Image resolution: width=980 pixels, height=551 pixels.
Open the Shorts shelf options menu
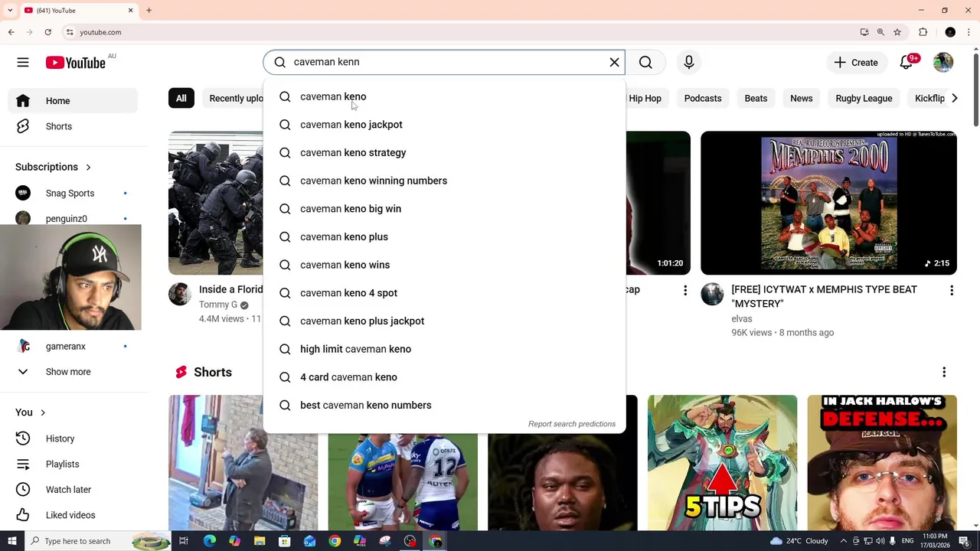point(944,372)
